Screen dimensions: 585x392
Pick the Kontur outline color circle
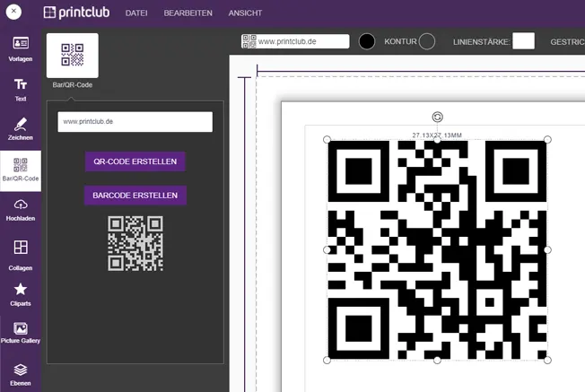click(427, 41)
